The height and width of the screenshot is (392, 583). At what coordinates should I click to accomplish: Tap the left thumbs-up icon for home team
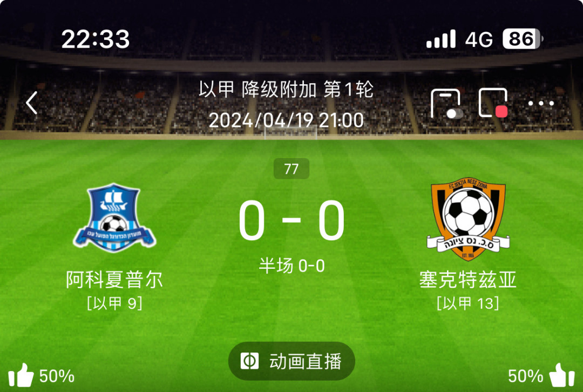(21, 375)
